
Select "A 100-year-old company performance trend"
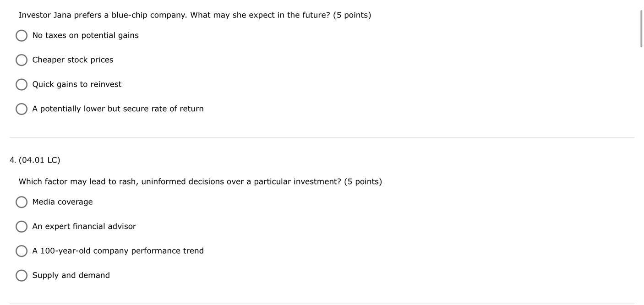pos(22,251)
